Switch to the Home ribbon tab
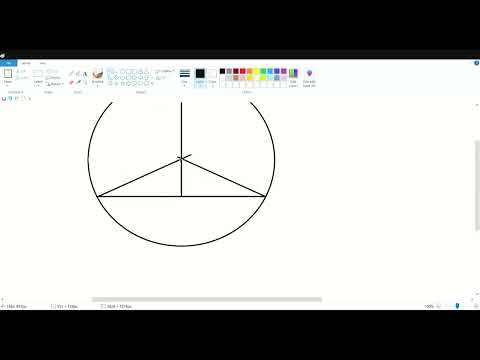 point(26,63)
